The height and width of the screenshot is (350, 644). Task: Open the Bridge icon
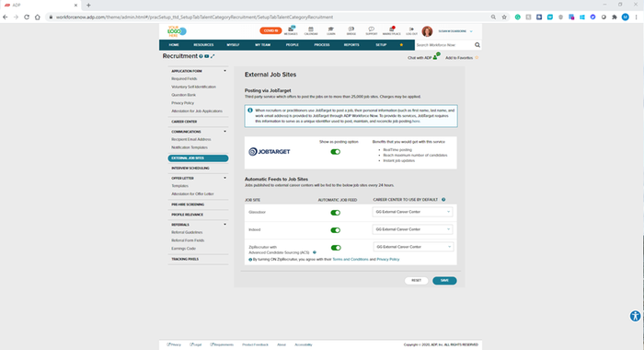pyautogui.click(x=351, y=30)
